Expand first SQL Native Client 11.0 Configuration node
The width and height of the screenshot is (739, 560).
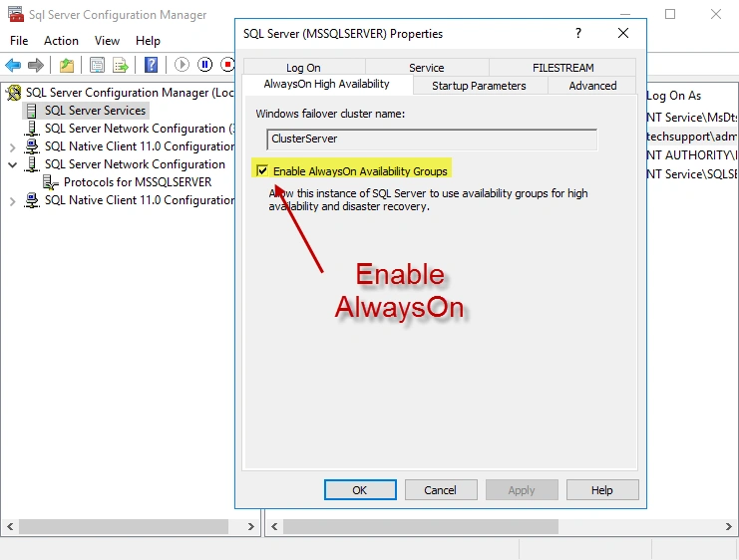click(x=13, y=147)
